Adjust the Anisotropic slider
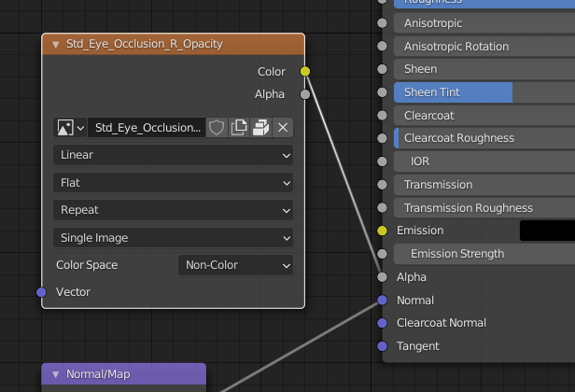Viewport: 575px width, 392px height. [484, 23]
